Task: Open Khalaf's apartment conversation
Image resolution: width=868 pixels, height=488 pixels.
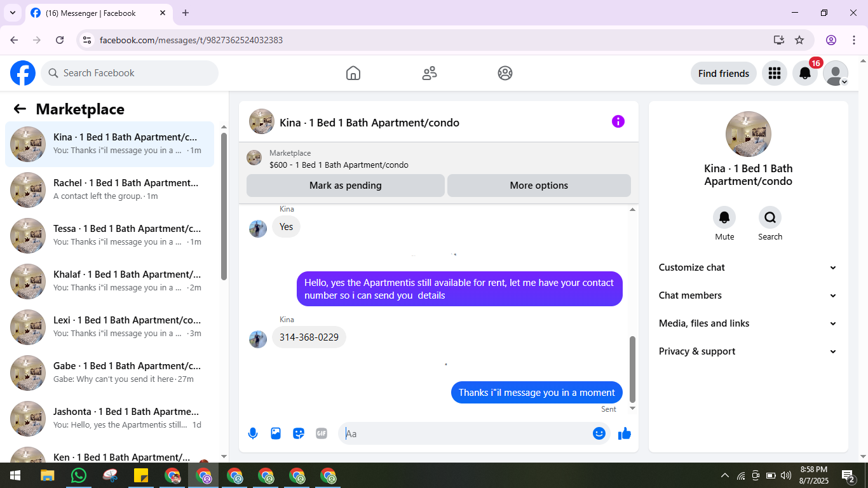Action: 109,281
